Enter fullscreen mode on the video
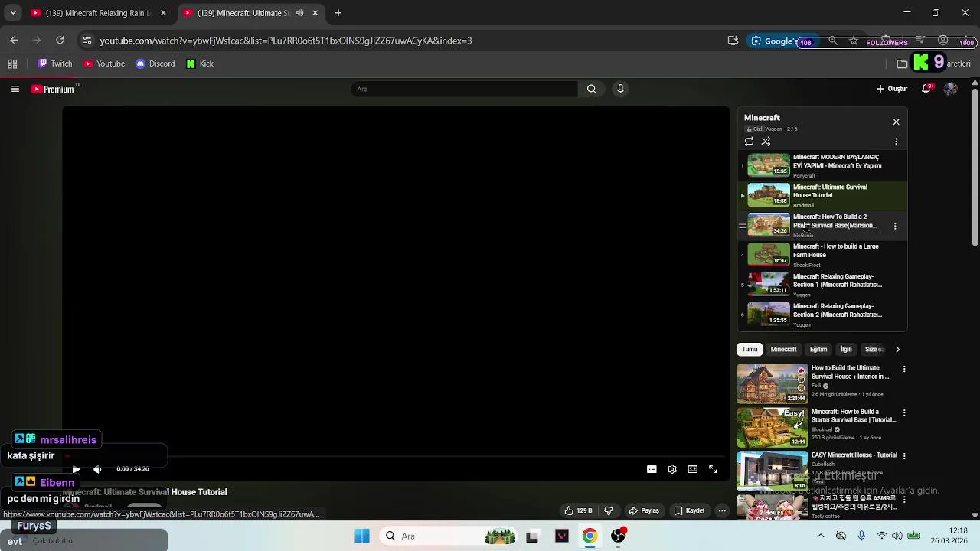 [x=713, y=469]
